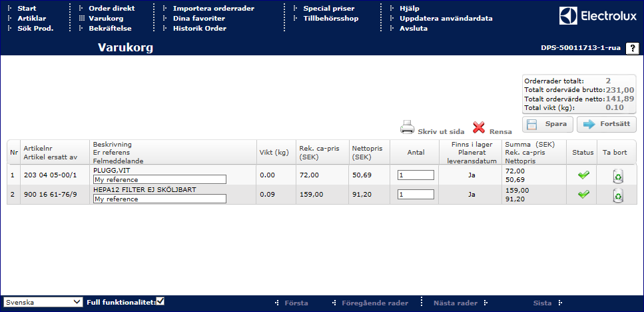This screenshot has width=644, height=312.
Task: Open Dina favoriter menu item
Action: (198, 18)
